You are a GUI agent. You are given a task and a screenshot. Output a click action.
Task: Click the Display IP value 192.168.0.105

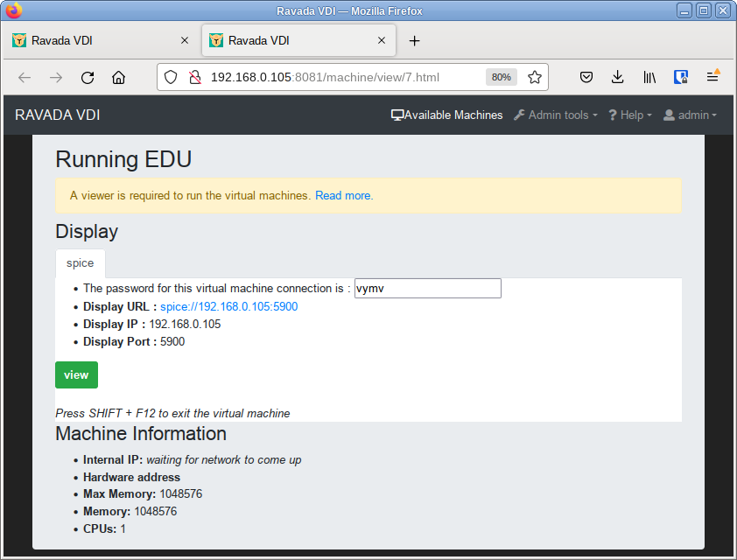[x=185, y=324]
